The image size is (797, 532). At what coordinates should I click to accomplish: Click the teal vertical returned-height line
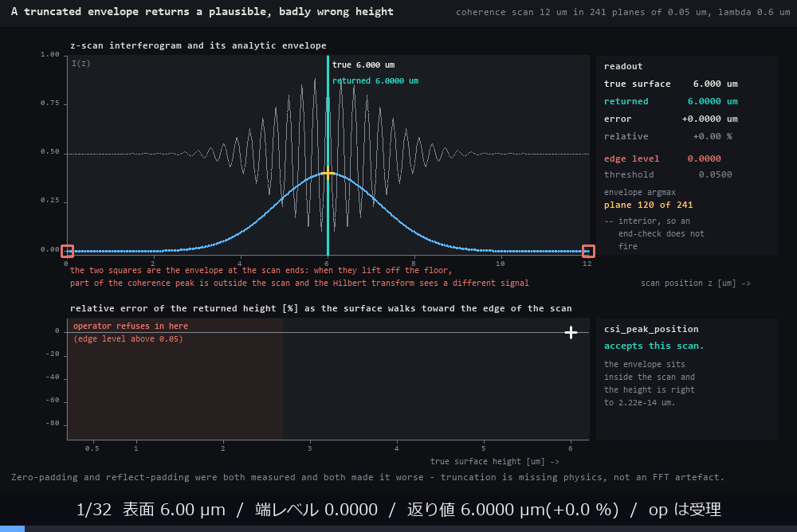coord(328,155)
